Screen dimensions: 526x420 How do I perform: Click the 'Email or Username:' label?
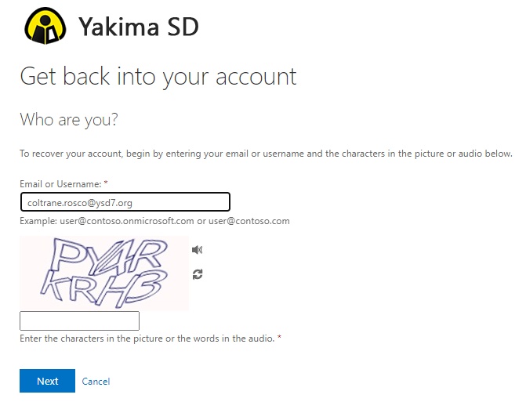click(x=60, y=184)
